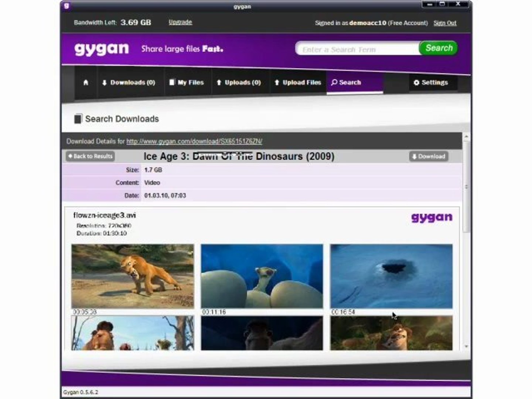Screen dimensions: 532x399
Task: Click the title Ice Age 3: Dawn Of The Dinosaurs
Action: point(239,156)
